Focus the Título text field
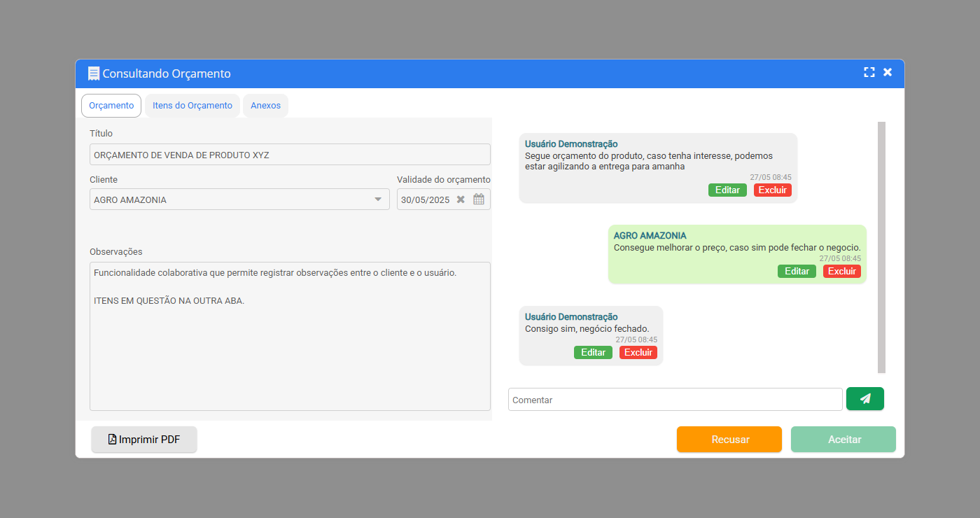The height and width of the screenshot is (518, 980). [290, 155]
